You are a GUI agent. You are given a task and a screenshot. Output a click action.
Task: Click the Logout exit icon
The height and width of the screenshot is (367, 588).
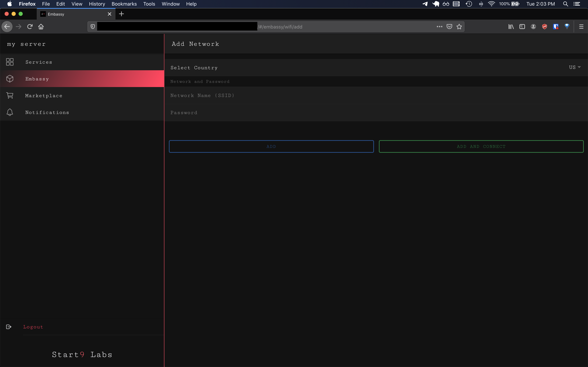9,327
